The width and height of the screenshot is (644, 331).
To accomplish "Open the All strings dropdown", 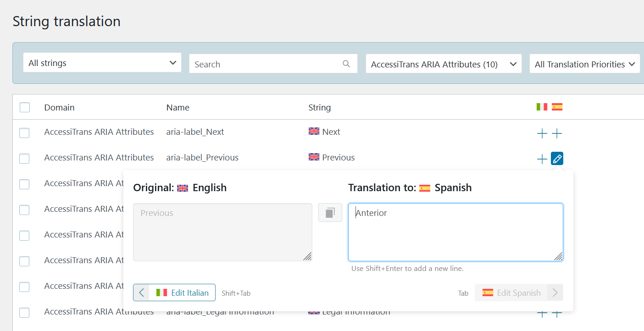I will [102, 63].
